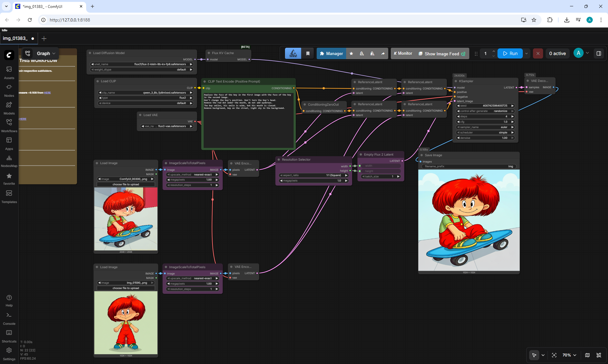Click the Run button

pos(510,53)
